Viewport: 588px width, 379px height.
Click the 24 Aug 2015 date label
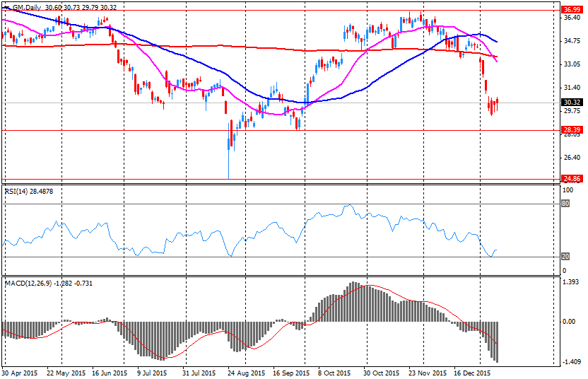point(247,373)
